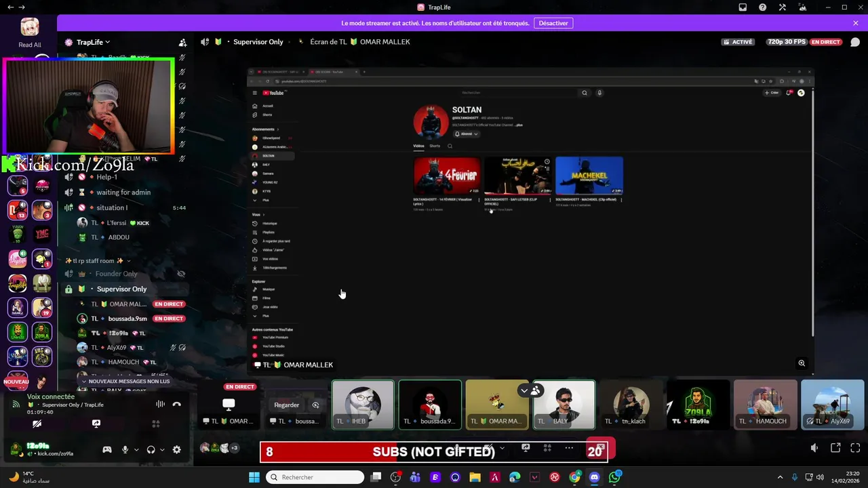Watch boussada.9sm's stream with Regarder
The height and width of the screenshot is (488, 868).
[286, 405]
